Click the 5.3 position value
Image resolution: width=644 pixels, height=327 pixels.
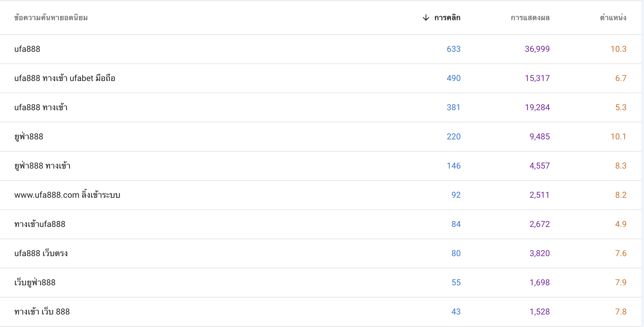(621, 108)
